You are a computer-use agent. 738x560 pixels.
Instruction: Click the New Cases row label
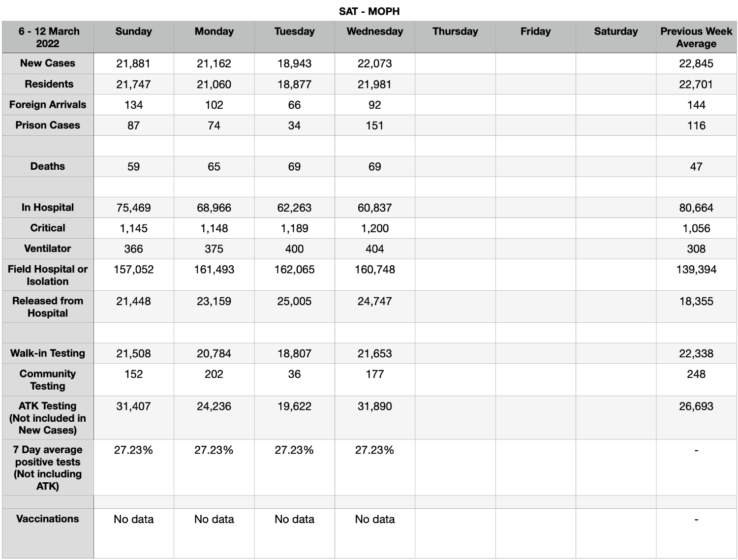(x=48, y=63)
